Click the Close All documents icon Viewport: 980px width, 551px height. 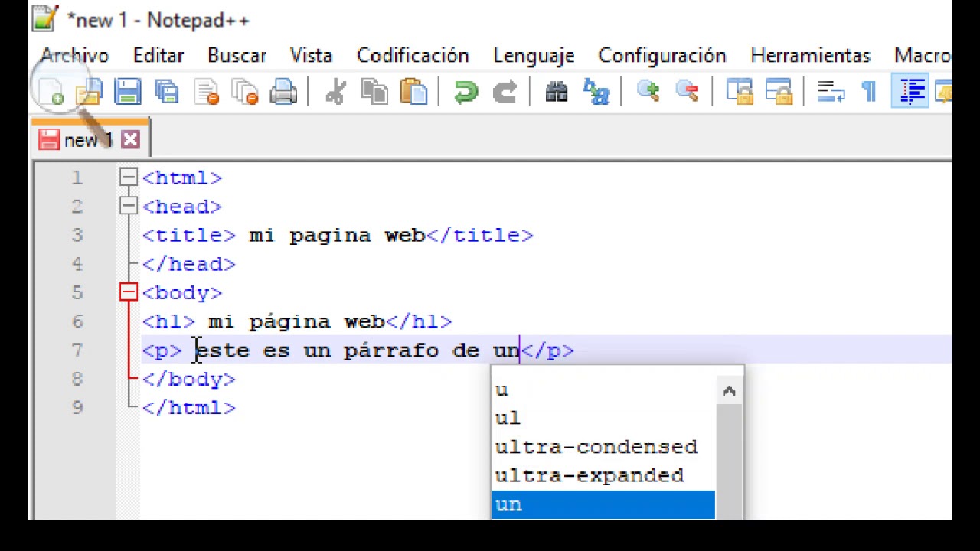pos(245,92)
